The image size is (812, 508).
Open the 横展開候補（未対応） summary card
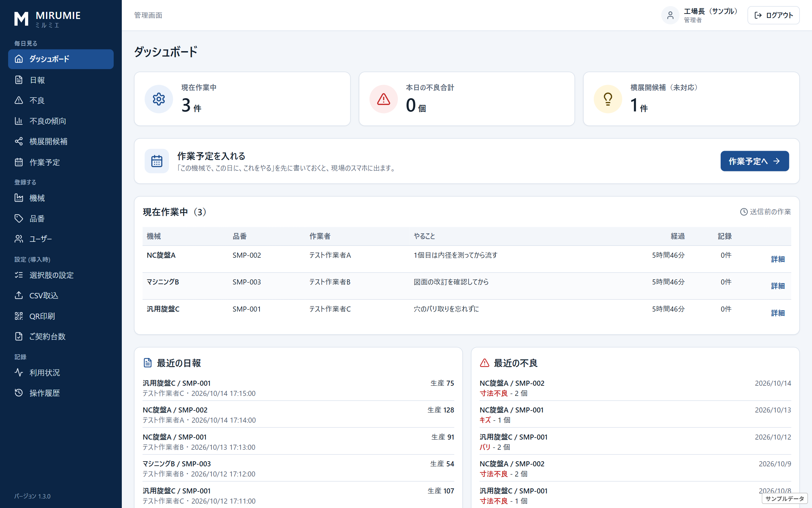click(691, 99)
